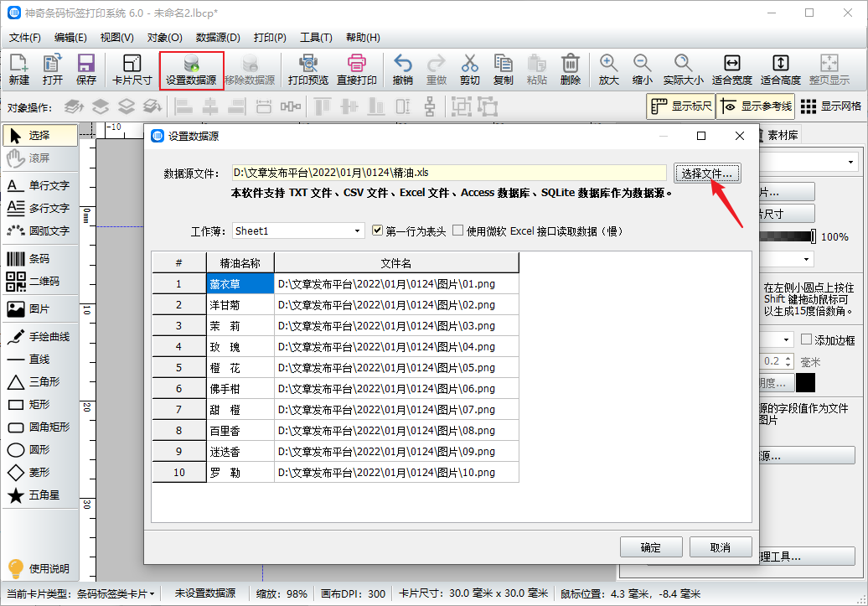Open 打印(P) menu

coord(270,37)
